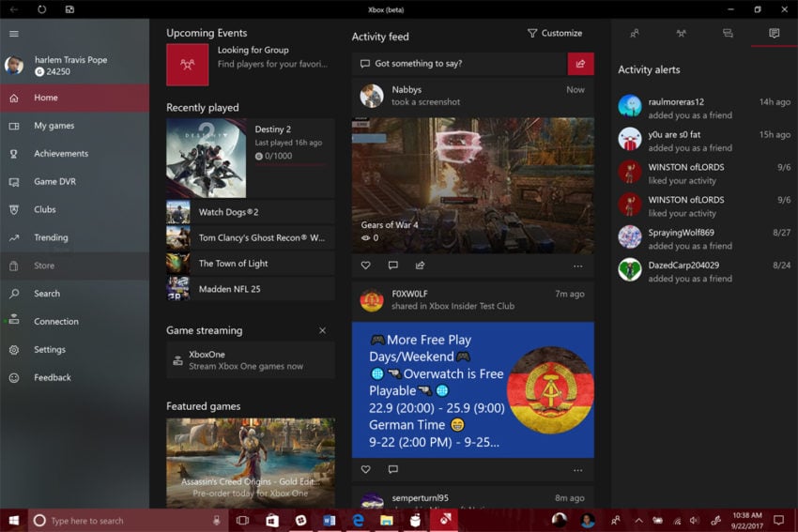Open Nabbys' Gears of War 4 screenshot

pos(473,186)
